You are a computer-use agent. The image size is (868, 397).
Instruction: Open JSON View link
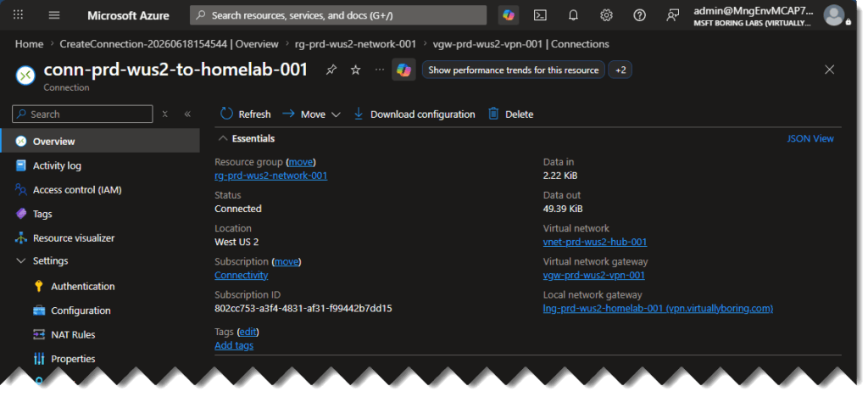click(x=810, y=138)
